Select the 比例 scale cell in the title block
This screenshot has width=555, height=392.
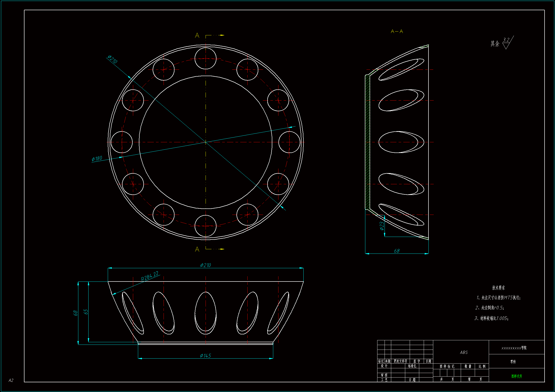pyautogui.click(x=482, y=366)
